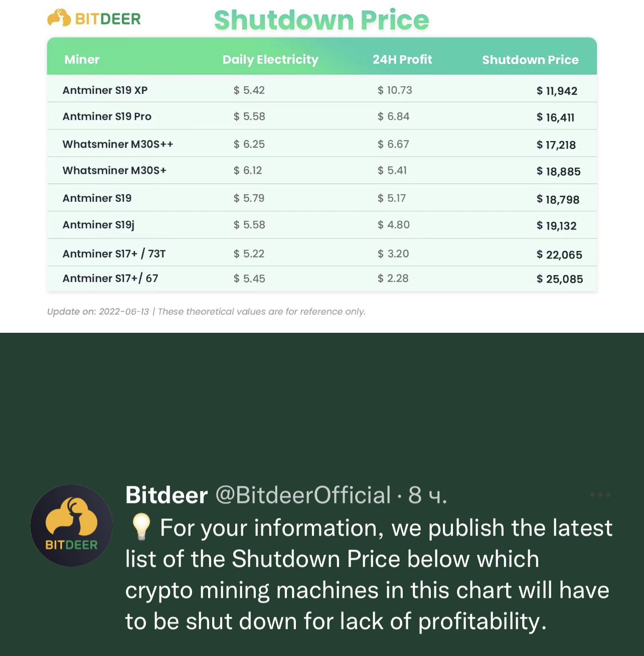This screenshot has width=644, height=656.
Task: Click the Shutdown Price column header
Action: pos(530,60)
